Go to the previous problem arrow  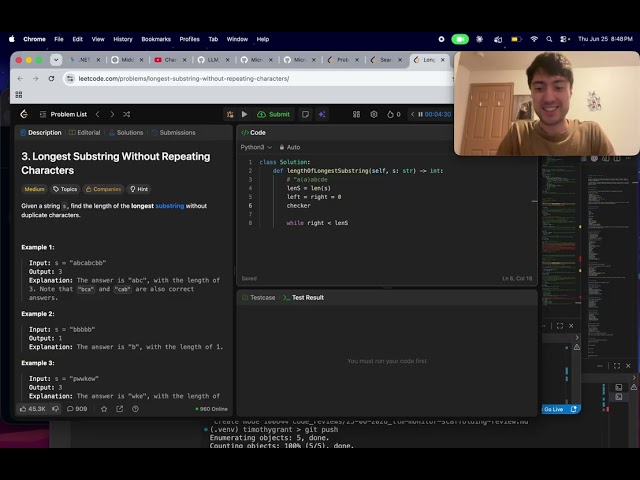coord(97,114)
